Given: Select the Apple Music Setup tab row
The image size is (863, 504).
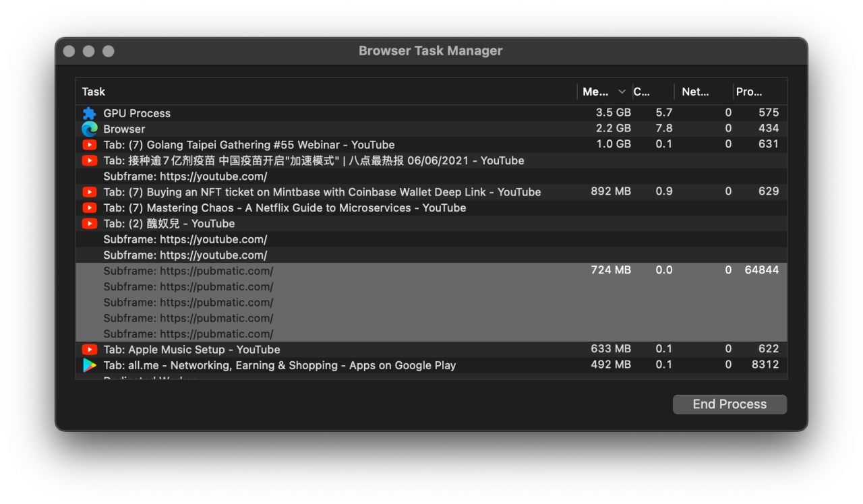Looking at the screenshot, I should coord(431,350).
